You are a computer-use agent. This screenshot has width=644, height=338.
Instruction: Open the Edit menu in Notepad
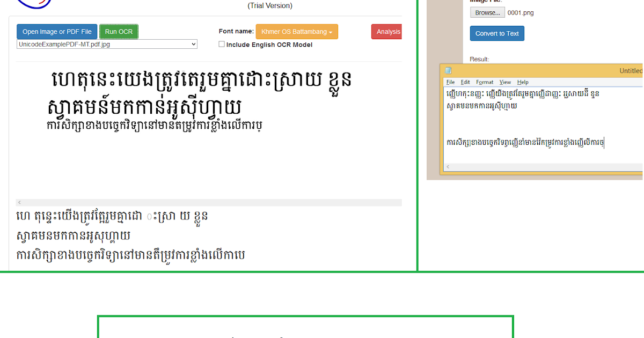pyautogui.click(x=465, y=82)
